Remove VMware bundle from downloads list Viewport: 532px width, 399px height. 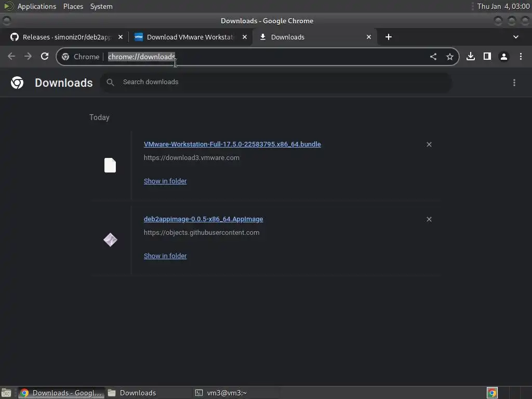pyautogui.click(x=429, y=144)
